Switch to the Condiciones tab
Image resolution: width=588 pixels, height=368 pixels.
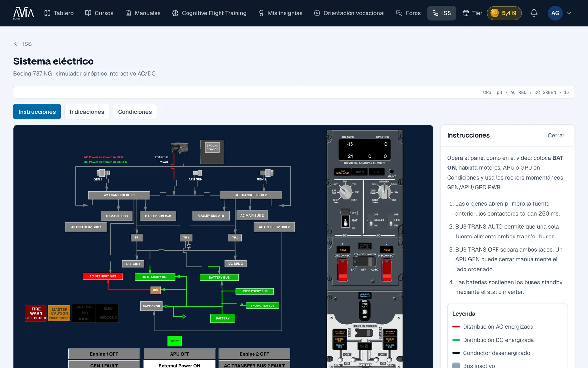[135, 112]
